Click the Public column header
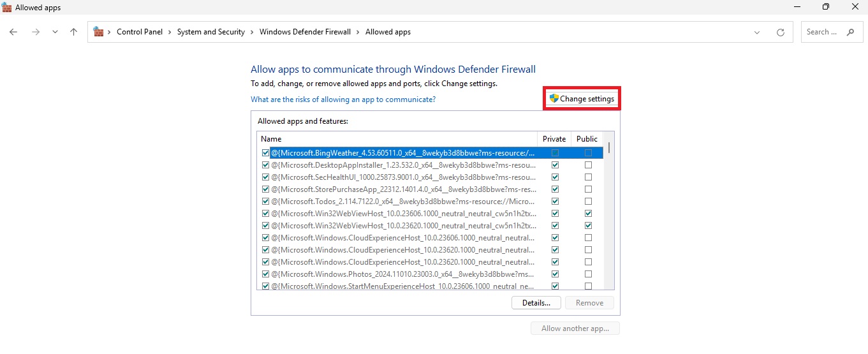The height and width of the screenshot is (354, 868). 587,139
